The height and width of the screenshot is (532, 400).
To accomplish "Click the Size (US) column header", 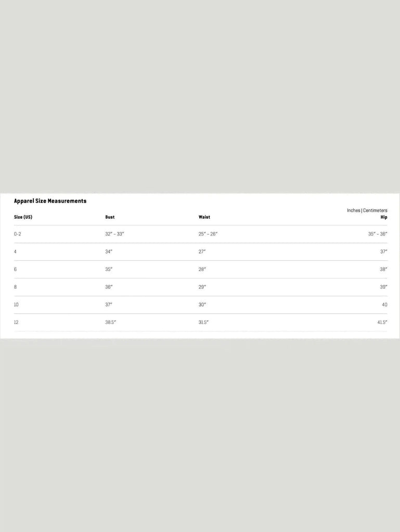I will pos(23,217).
